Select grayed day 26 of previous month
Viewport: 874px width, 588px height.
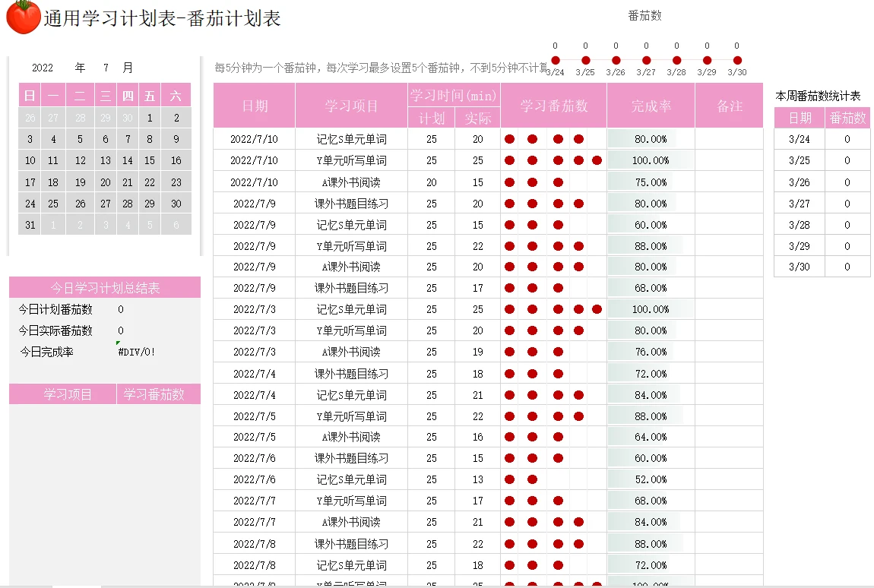(x=30, y=118)
